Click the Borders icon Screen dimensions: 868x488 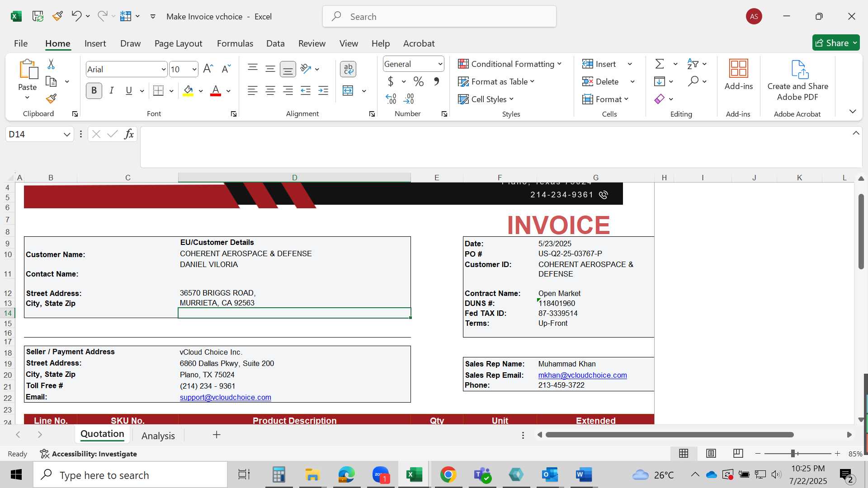point(158,91)
